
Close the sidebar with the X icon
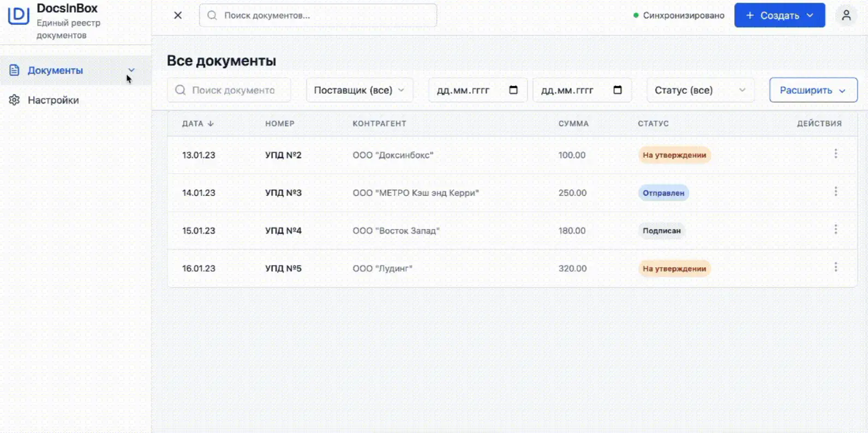pyautogui.click(x=178, y=15)
